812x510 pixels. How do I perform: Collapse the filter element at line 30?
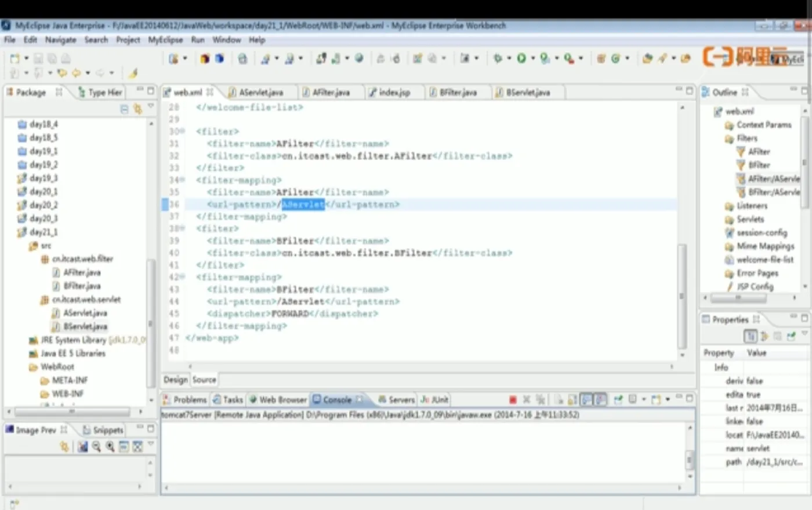tap(182, 132)
